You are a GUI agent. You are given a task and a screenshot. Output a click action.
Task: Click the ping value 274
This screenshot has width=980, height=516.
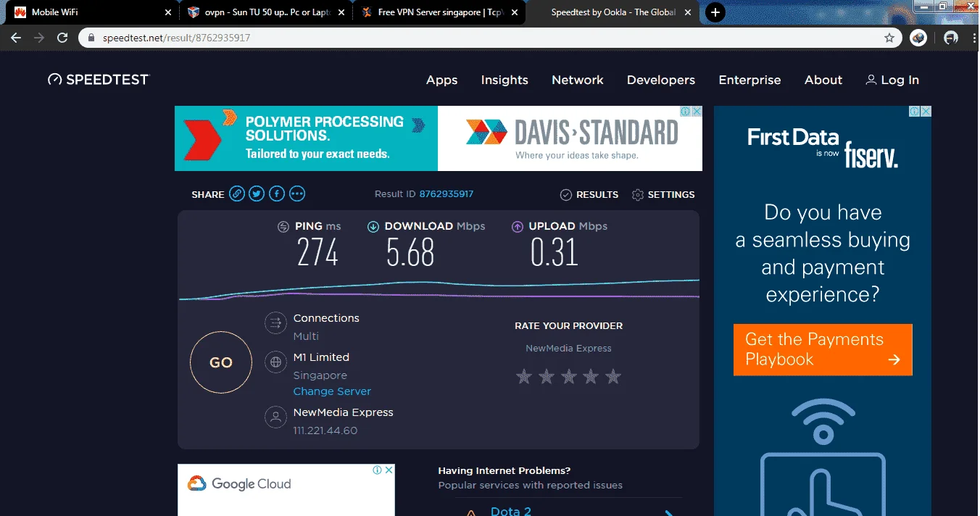[x=317, y=252]
